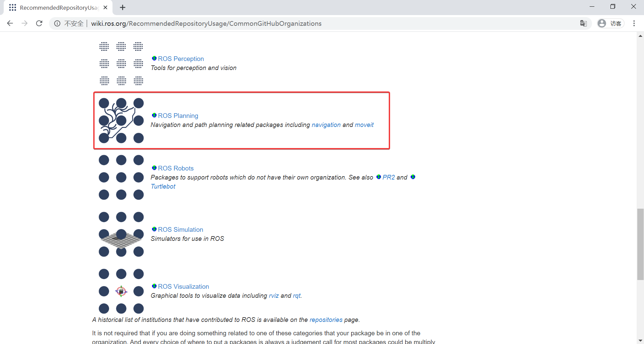Viewport: 644px width, 344px height.
Task: Open the ROS Simulation link
Action: click(x=180, y=229)
